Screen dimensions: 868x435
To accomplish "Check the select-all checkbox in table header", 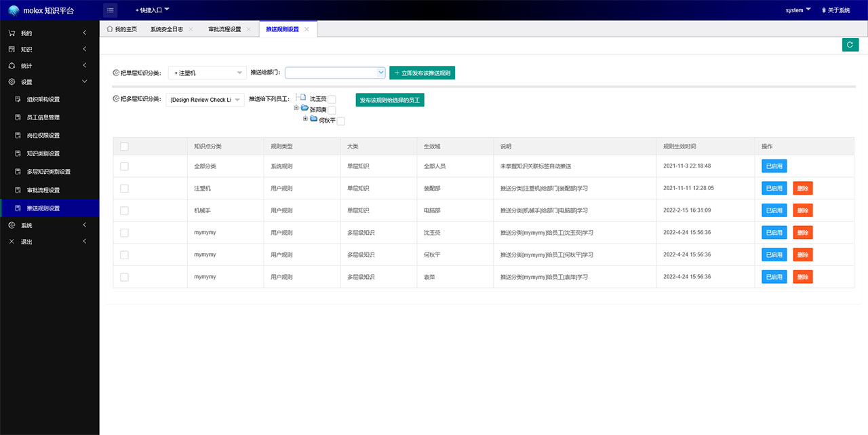I will point(124,146).
